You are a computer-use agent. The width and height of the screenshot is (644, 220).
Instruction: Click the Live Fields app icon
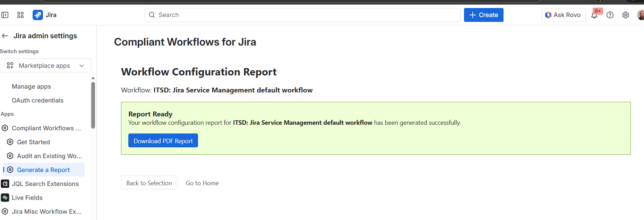(x=5, y=197)
